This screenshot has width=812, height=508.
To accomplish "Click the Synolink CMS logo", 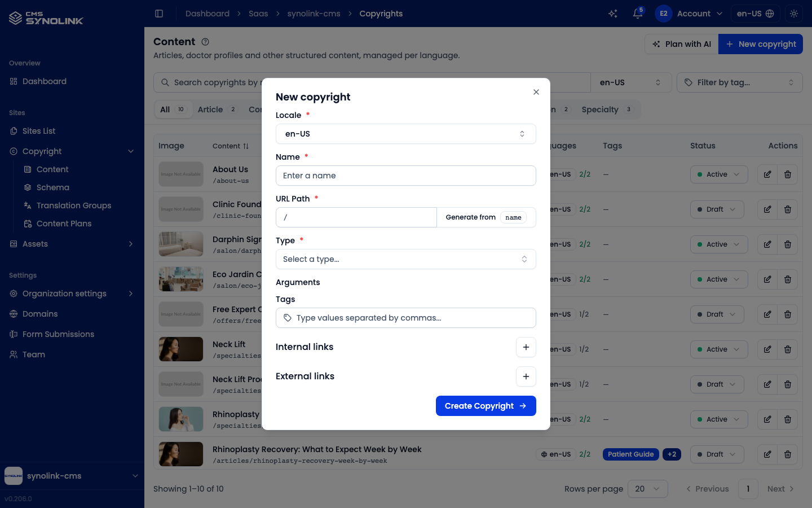I will pos(46,19).
